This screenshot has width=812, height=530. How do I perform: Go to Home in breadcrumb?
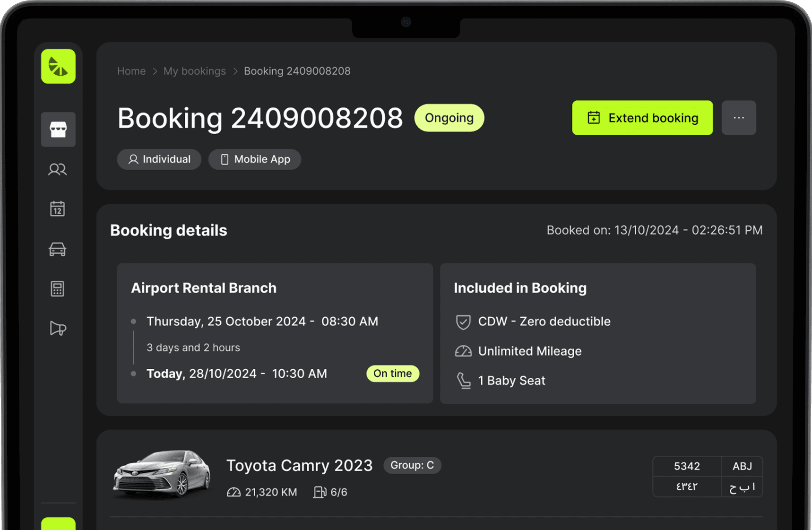(x=131, y=71)
